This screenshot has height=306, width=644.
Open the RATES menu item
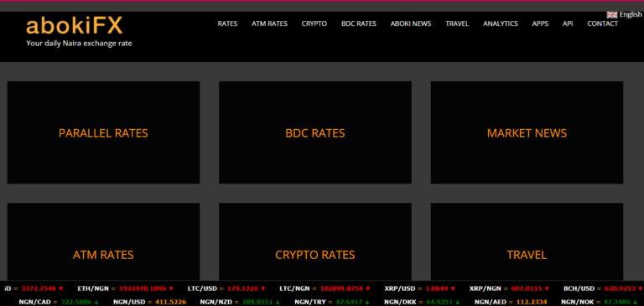click(x=227, y=23)
